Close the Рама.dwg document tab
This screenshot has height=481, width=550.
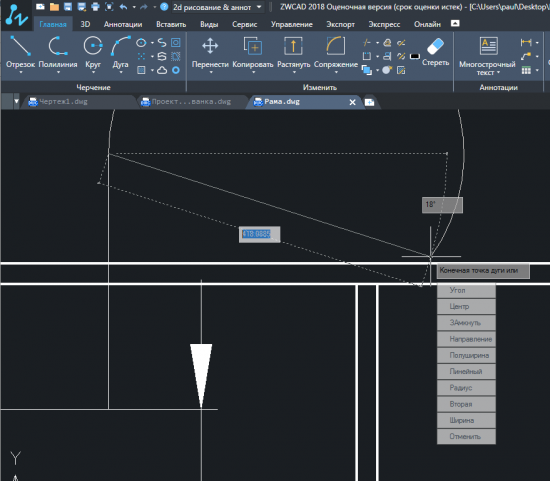[353, 102]
